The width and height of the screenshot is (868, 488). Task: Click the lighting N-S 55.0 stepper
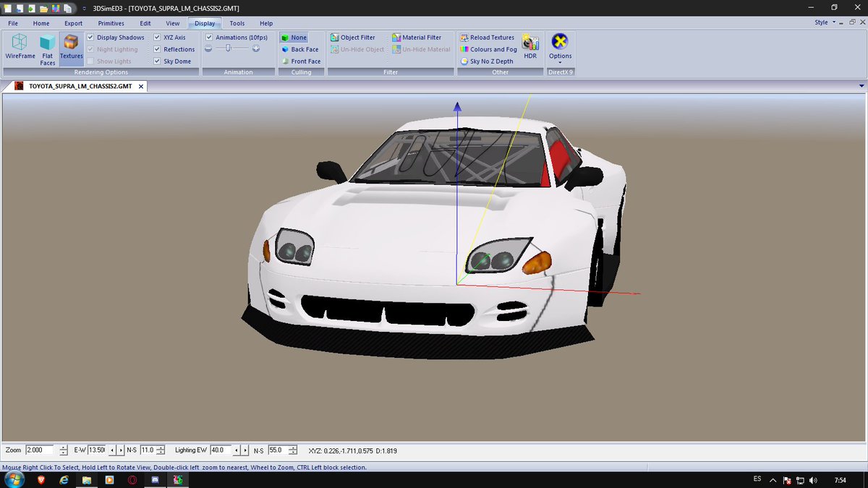click(x=293, y=450)
